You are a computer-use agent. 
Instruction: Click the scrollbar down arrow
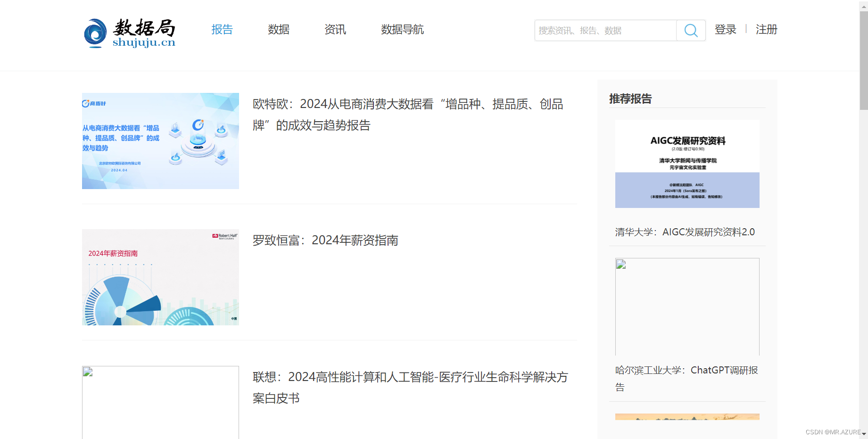click(x=864, y=434)
